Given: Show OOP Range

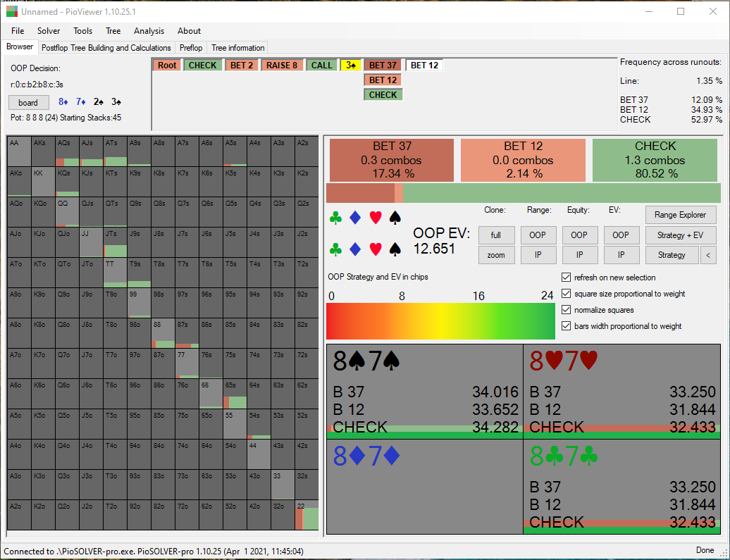Looking at the screenshot, I should click(538, 235).
